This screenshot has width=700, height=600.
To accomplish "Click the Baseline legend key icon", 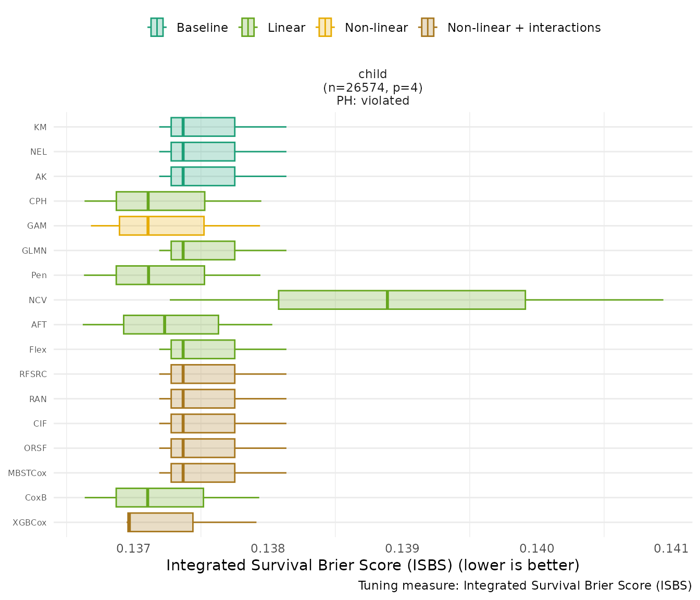I will click(x=157, y=27).
